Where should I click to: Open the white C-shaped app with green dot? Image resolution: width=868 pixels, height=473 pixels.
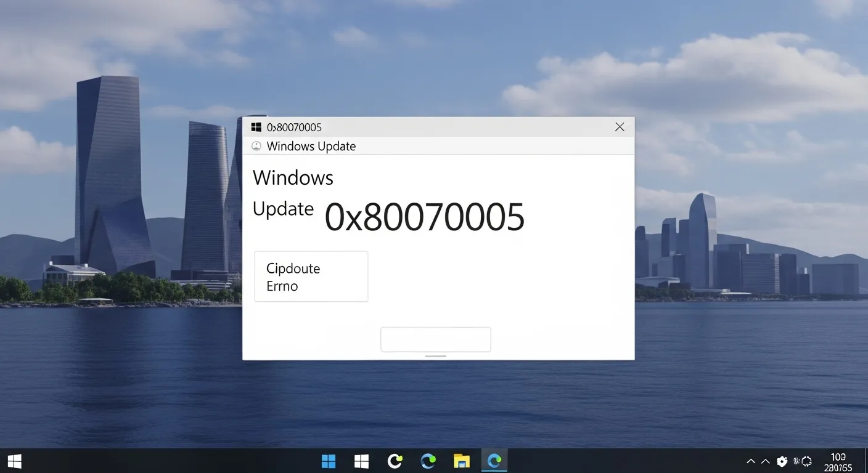click(395, 461)
